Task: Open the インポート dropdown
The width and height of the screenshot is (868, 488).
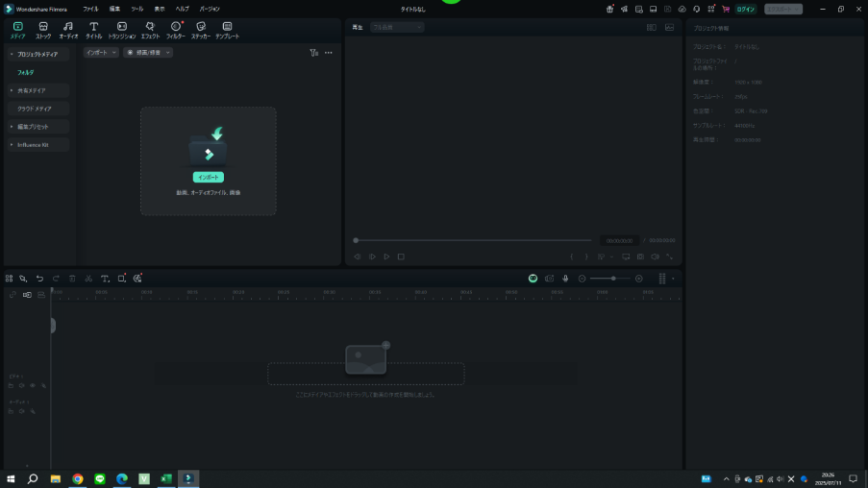Action: 101,53
